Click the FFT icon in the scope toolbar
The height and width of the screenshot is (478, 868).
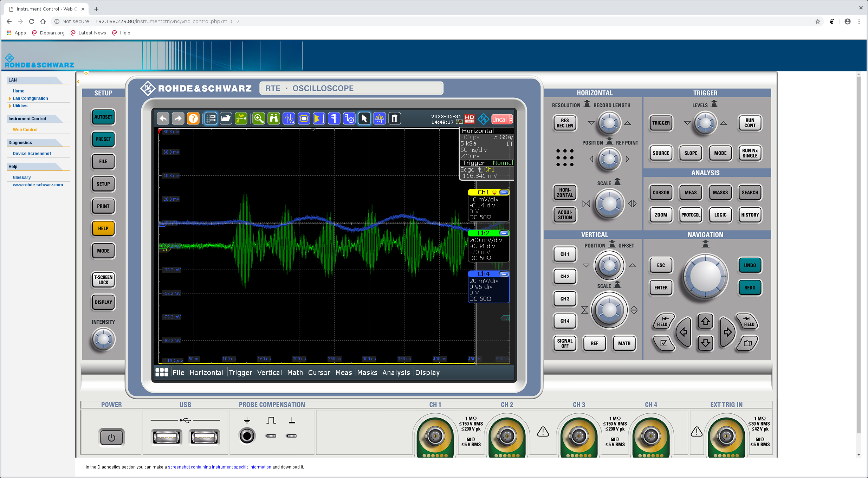coord(379,119)
